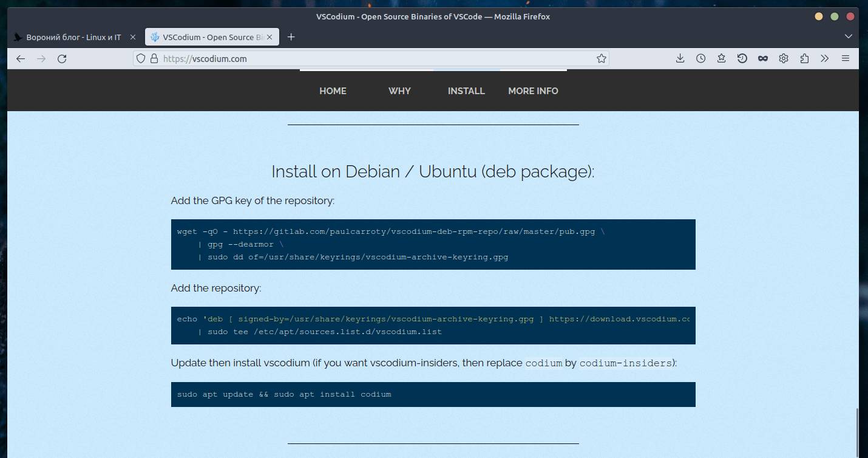
Task: Open a private window via mask icon
Action: coord(763,59)
